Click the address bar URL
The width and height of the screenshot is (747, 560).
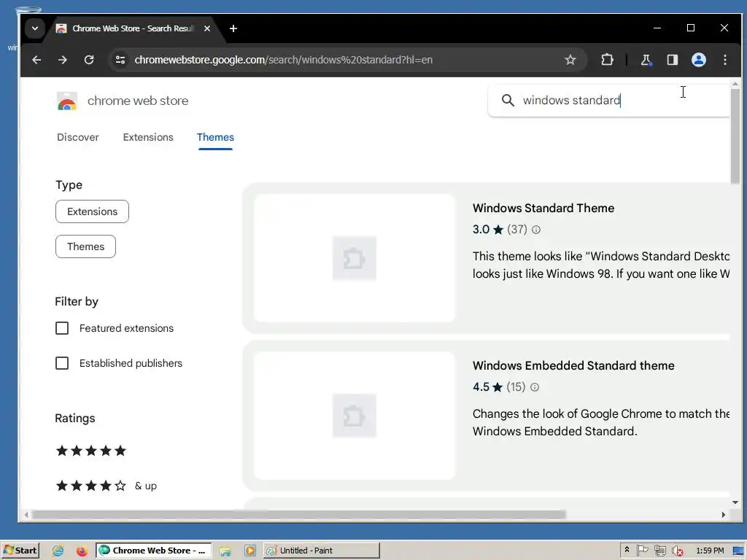pyautogui.click(x=284, y=60)
